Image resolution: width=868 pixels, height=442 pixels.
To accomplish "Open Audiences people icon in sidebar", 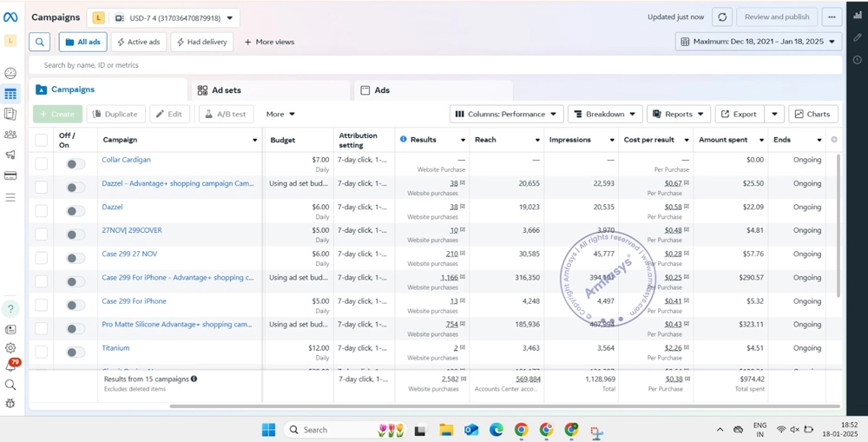I will tap(10, 134).
